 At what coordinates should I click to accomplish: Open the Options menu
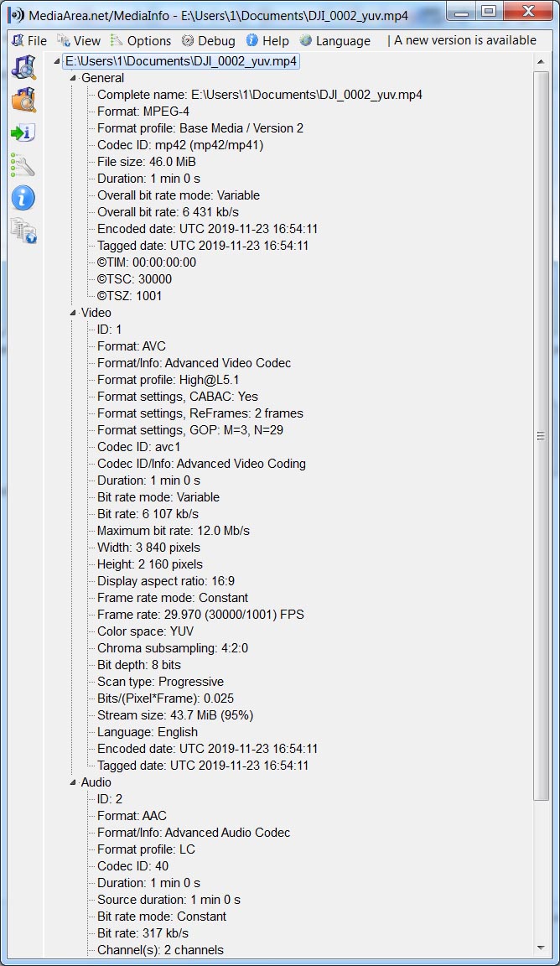141,40
